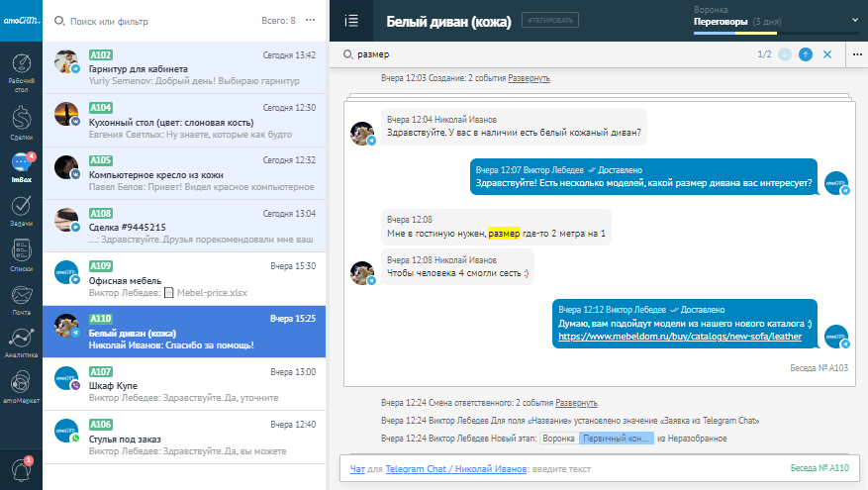Open Рабочий стол dashboard in sidebar
The image size is (868, 490).
tap(20, 71)
